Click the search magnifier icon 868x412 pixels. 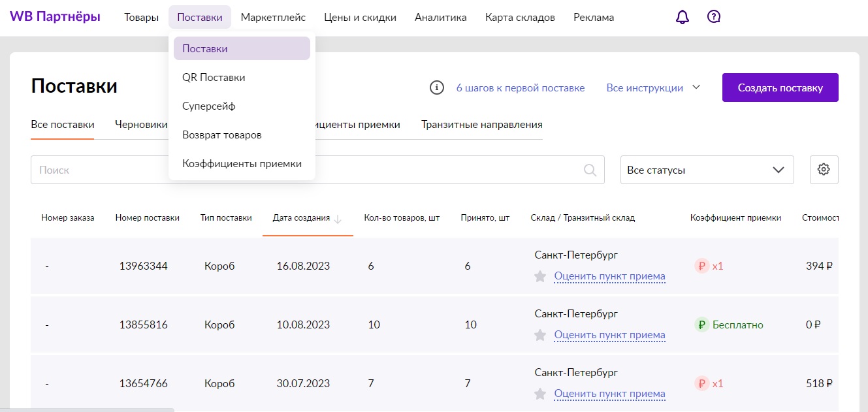(x=590, y=170)
